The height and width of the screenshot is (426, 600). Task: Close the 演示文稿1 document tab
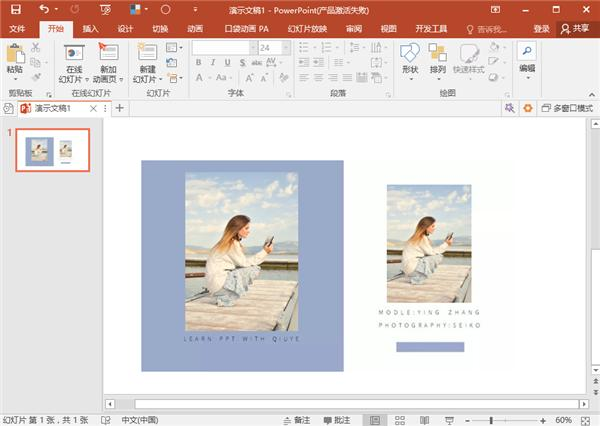(93, 109)
